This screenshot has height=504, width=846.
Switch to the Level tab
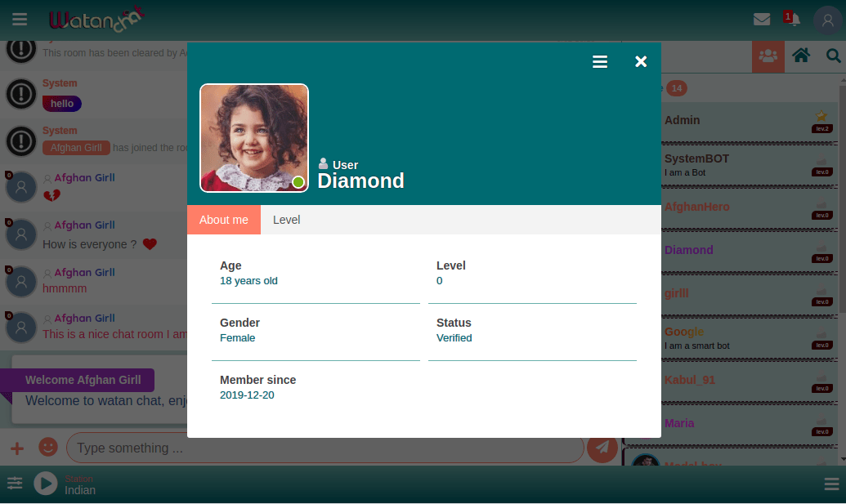[286, 220]
